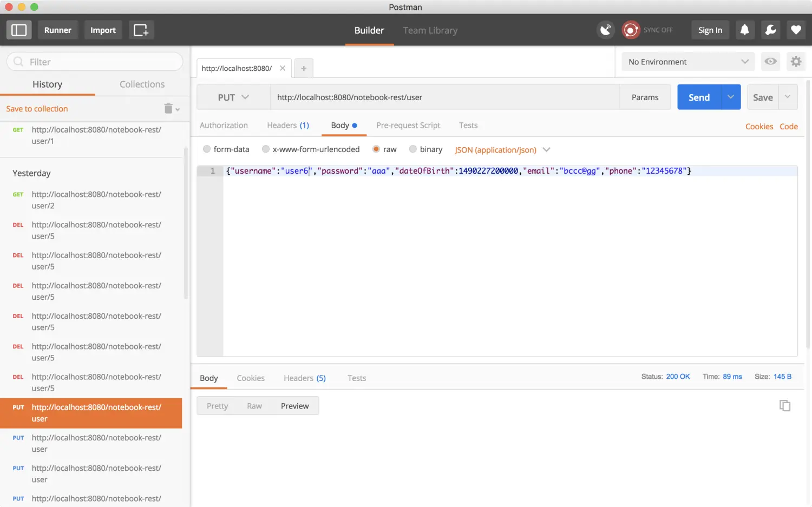Open the JSON (application/json) type dropdown

pos(502,150)
